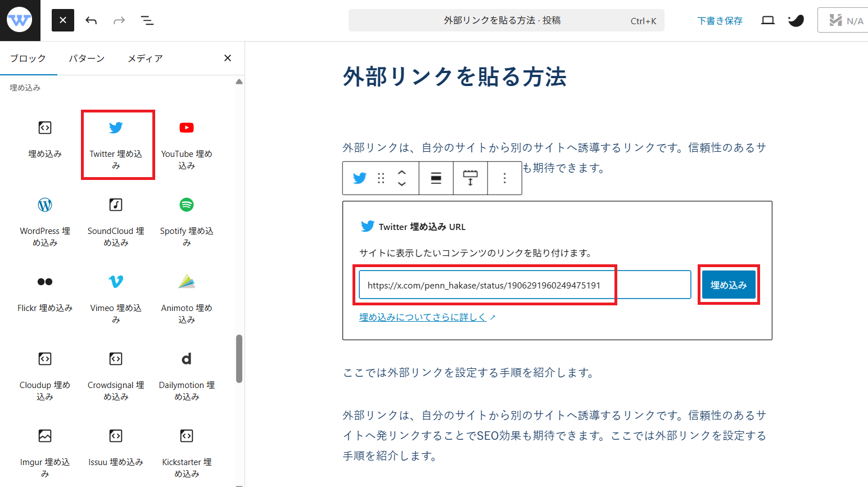Move the Twitter block up

click(x=402, y=173)
